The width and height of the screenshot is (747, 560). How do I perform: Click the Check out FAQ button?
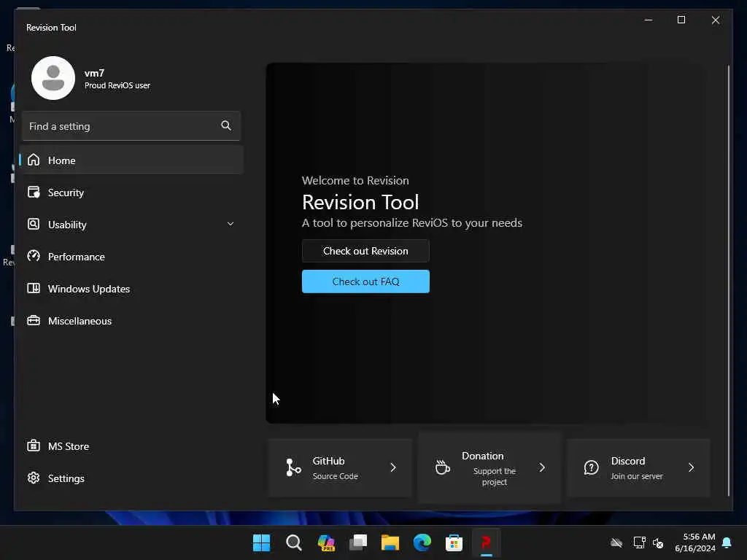tap(365, 281)
